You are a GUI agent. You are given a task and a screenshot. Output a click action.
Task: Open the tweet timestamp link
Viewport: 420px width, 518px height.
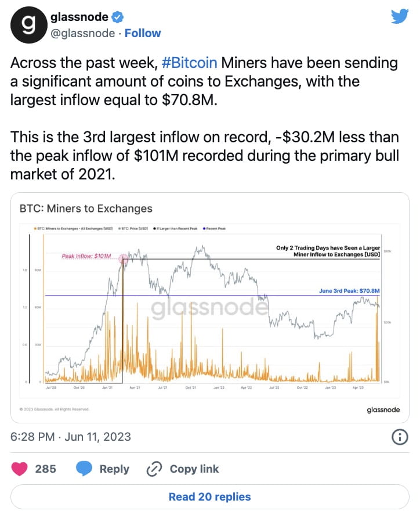tap(71, 436)
